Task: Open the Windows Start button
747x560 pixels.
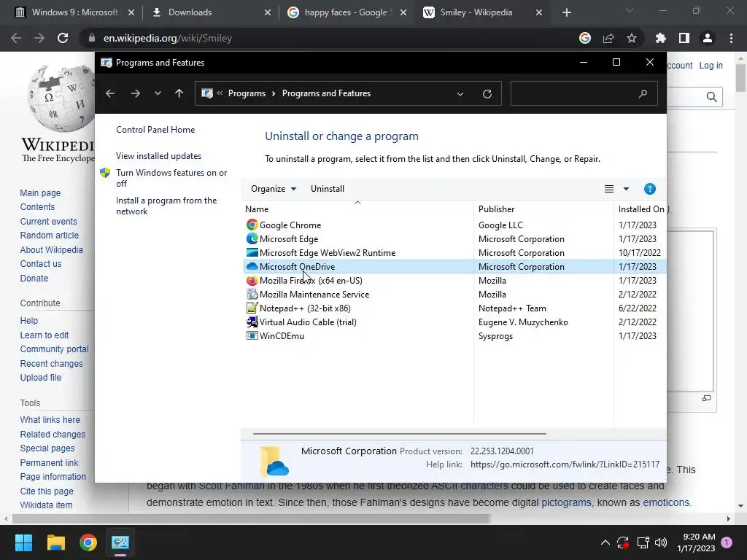Action: [23, 542]
